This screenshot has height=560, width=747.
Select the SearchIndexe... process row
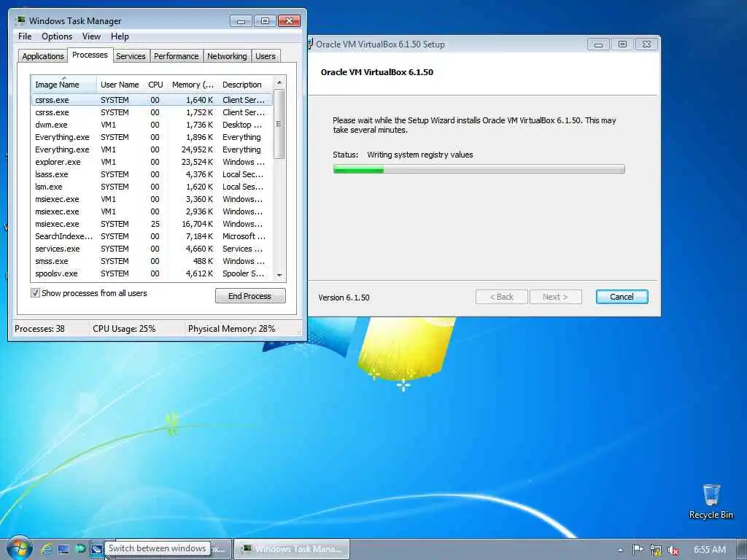[x=152, y=236]
